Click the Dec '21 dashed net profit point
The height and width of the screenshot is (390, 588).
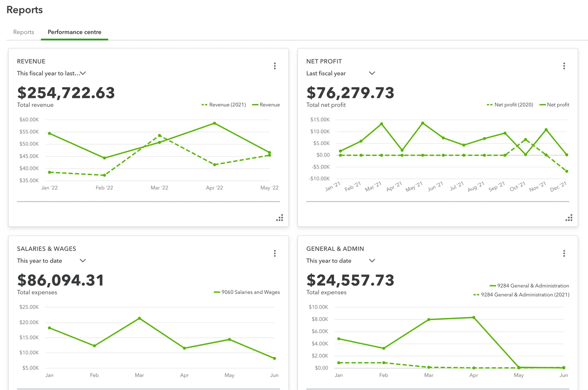[x=567, y=171]
